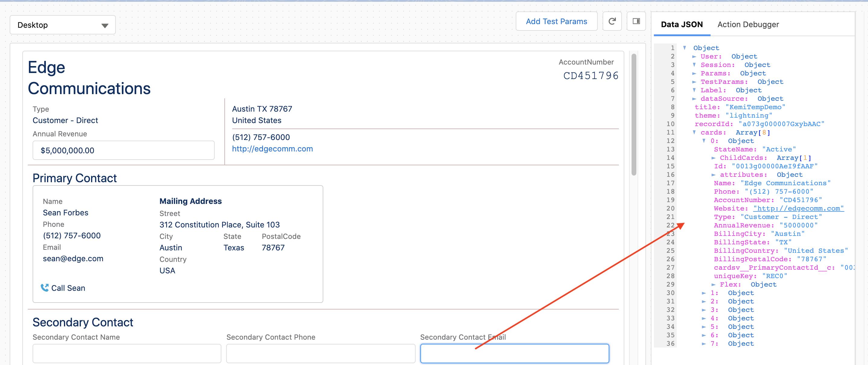Click the uniqueKey REC0 JSON line

pos(750,276)
